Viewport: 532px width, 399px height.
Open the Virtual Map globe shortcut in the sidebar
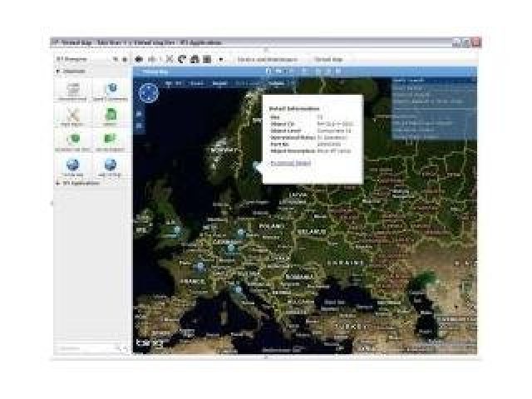pos(73,165)
